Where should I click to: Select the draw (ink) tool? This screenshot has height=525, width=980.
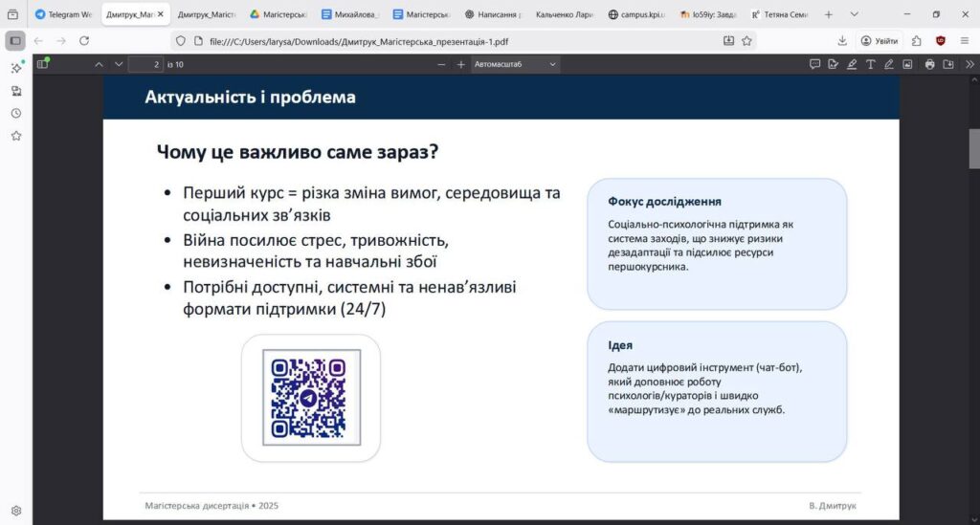click(889, 64)
